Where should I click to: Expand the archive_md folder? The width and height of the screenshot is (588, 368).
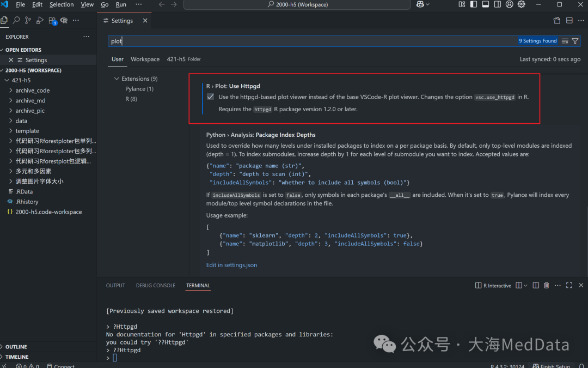click(30, 100)
